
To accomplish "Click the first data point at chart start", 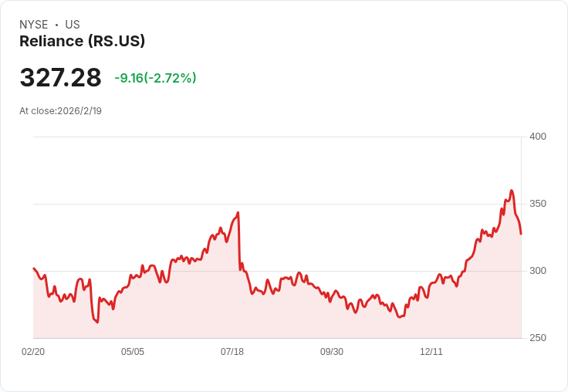I will (34, 269).
